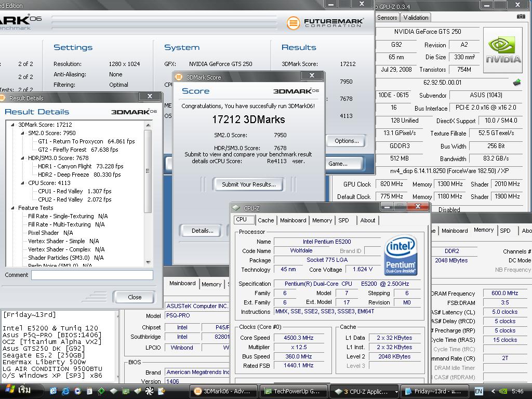Open the Validation tab in GPU-Z

pos(416,17)
